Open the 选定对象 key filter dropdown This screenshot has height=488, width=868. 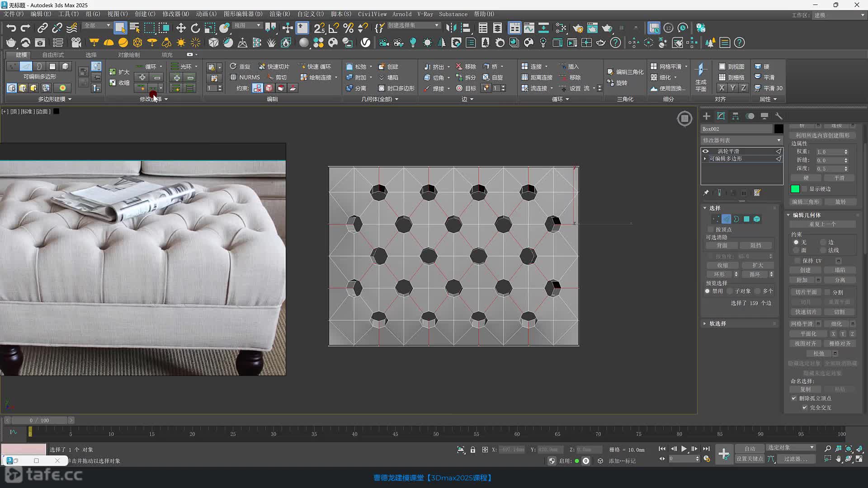791,448
